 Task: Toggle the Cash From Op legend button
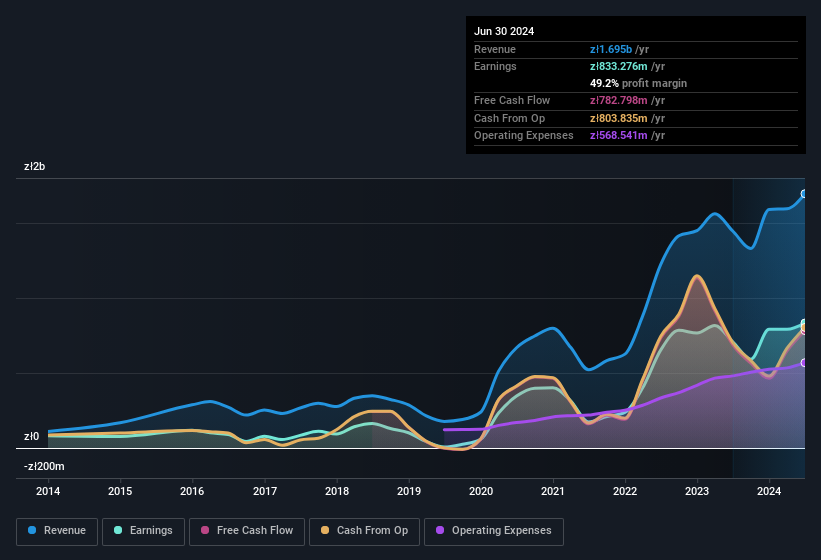364,532
